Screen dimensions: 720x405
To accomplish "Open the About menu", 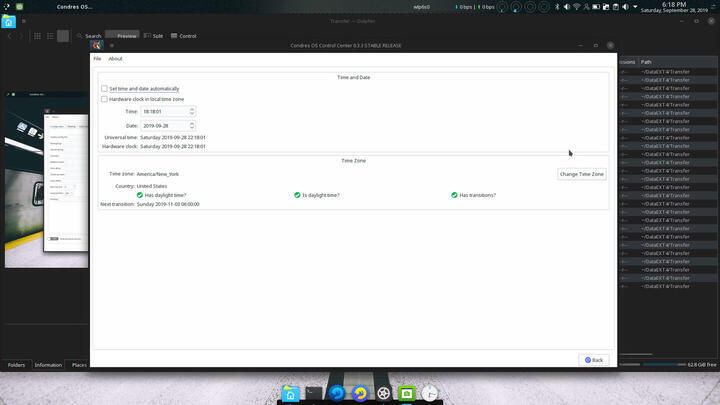I will tap(115, 59).
